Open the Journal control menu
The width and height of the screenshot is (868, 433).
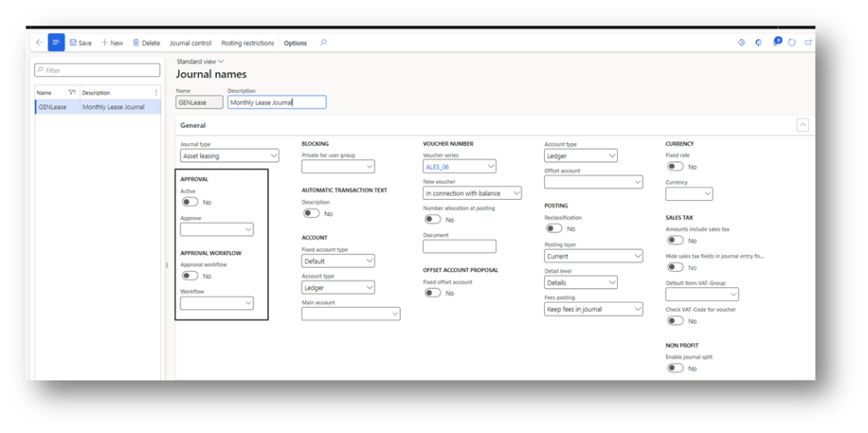[x=191, y=43]
